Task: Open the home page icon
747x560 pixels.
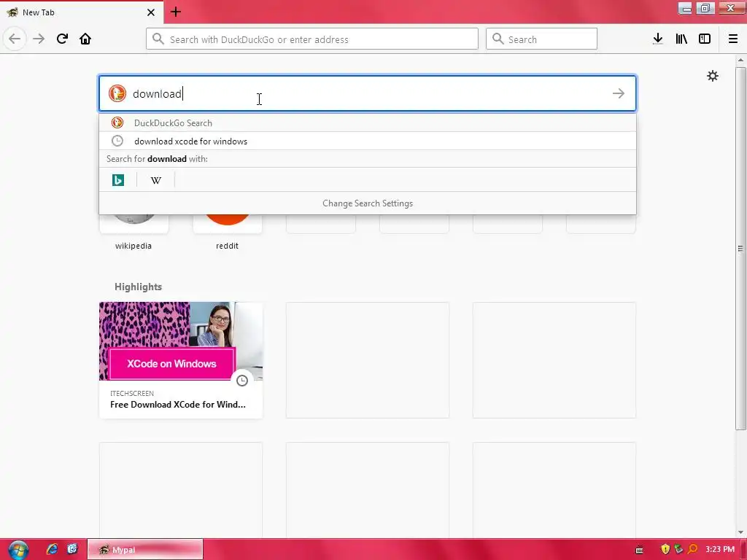Action: pos(85,39)
